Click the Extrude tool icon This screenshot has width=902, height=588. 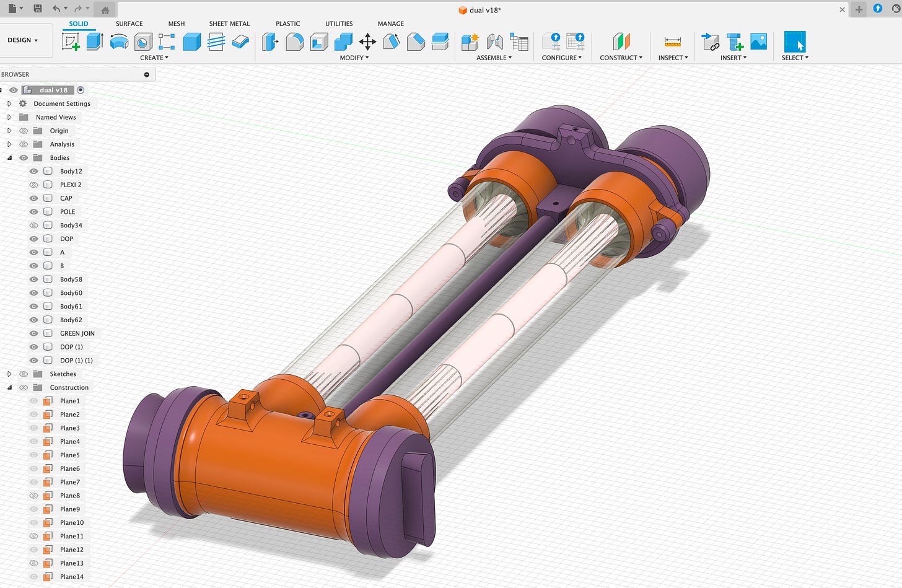tap(95, 42)
